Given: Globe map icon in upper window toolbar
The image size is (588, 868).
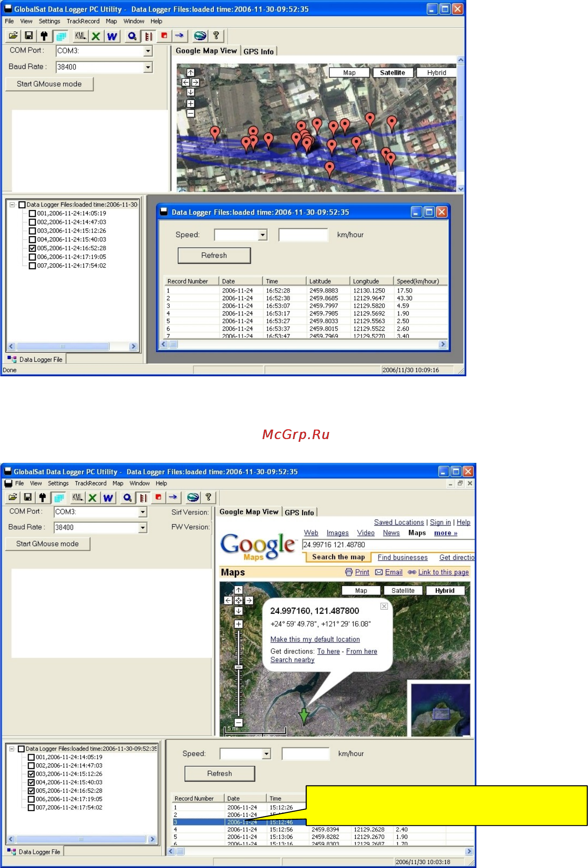Looking at the screenshot, I should tap(200, 36).
